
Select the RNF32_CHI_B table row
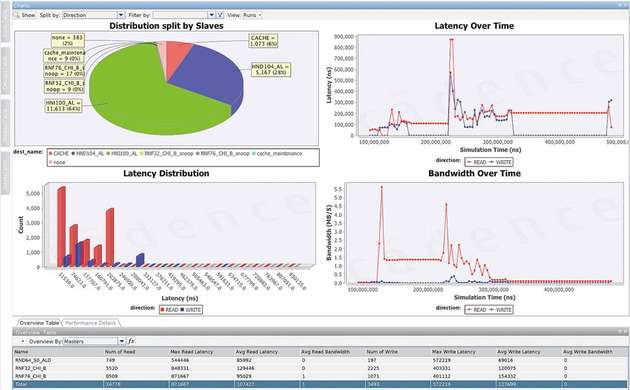click(321, 368)
